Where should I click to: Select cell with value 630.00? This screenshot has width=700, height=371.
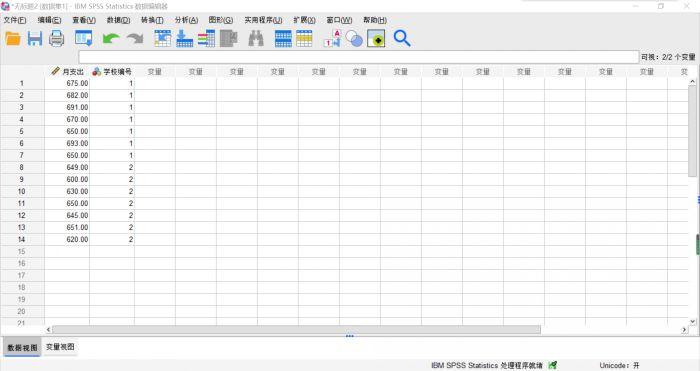[x=67, y=191]
